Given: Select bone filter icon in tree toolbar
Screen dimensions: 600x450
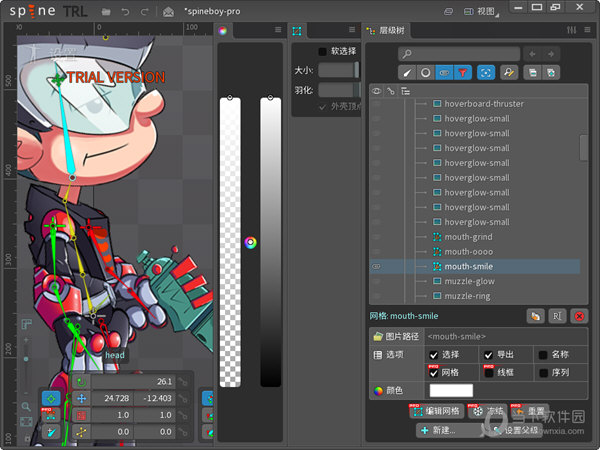Looking at the screenshot, I should click(x=407, y=72).
